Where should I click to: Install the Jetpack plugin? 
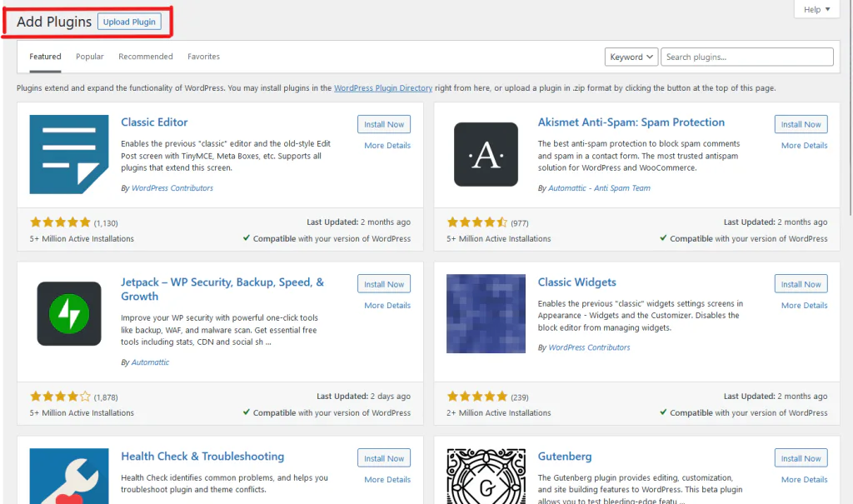(384, 284)
